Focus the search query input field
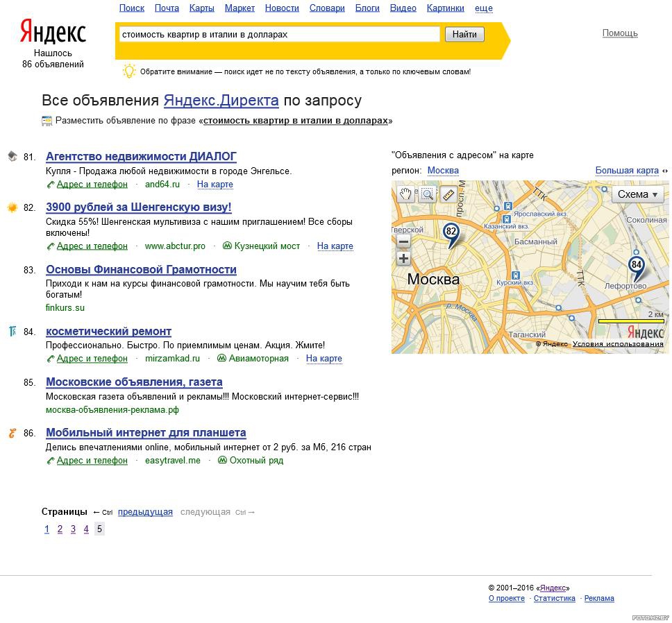The width and height of the screenshot is (672, 623). 280,34
